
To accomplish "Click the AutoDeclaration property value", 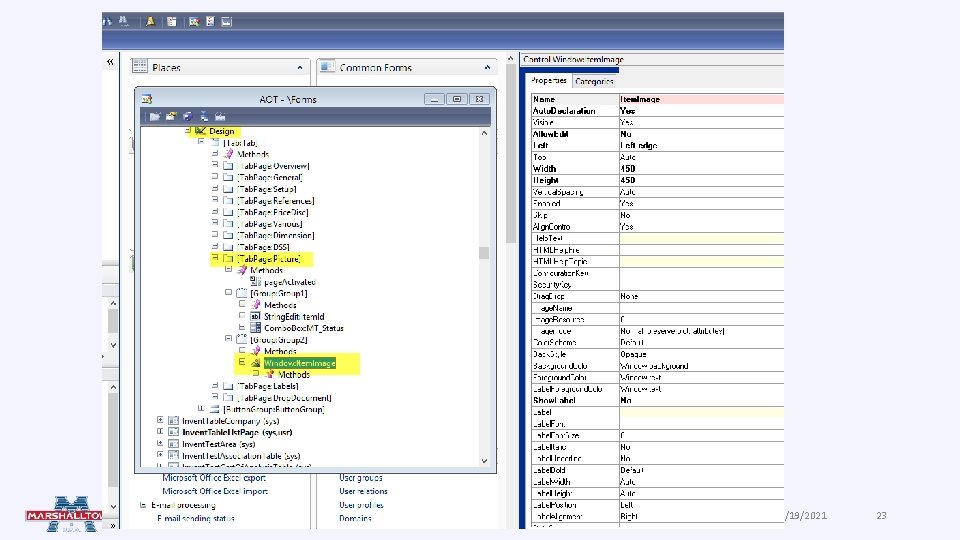I will (x=702, y=111).
